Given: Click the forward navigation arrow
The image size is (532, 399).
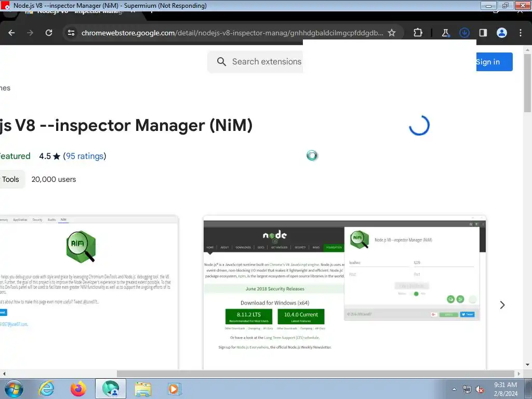Looking at the screenshot, I should pos(30,33).
